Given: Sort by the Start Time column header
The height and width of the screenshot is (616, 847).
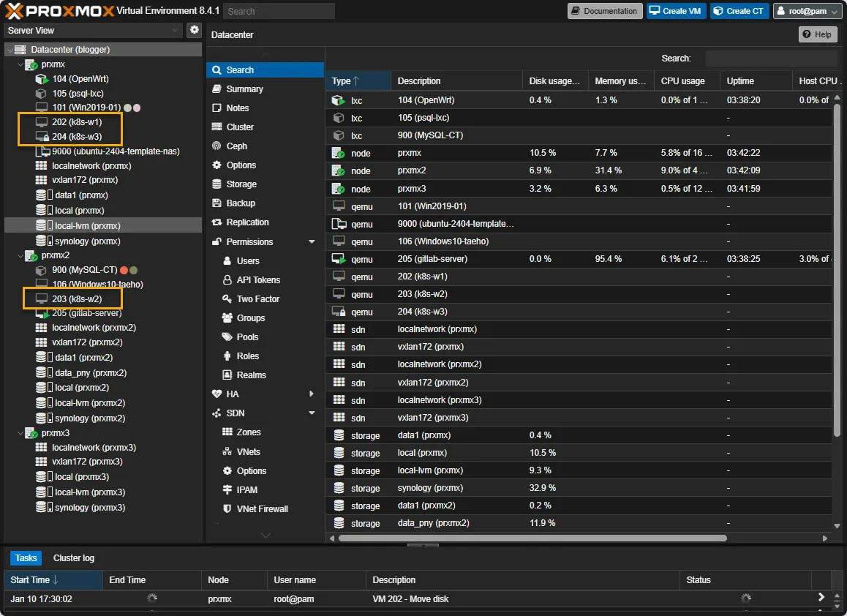Looking at the screenshot, I should [53, 580].
